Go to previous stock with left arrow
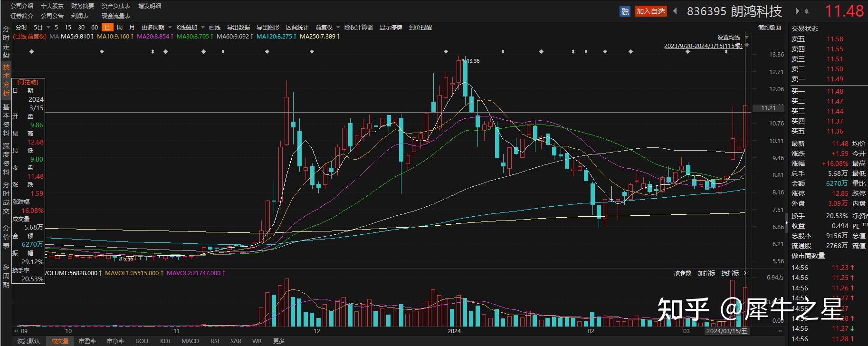This screenshot has width=868, height=346. 675,11
